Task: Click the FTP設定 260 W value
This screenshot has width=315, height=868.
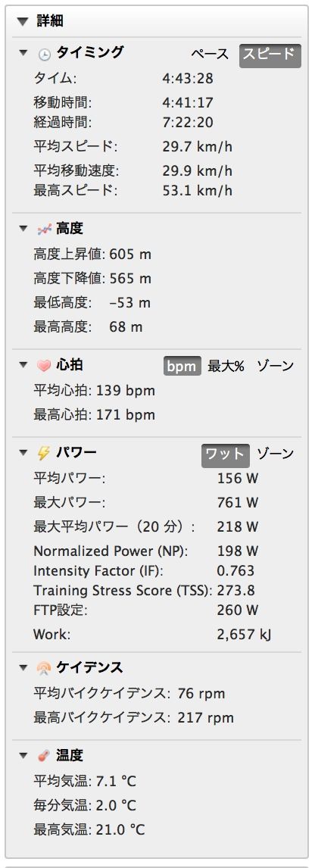Action: pyautogui.click(x=238, y=610)
